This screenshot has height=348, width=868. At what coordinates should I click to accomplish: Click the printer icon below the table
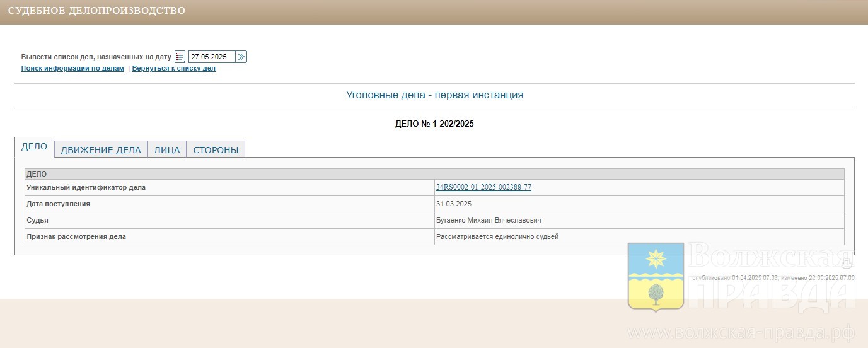[847, 264]
